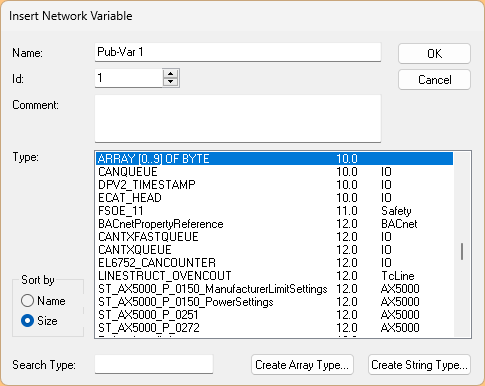This screenshot has height=386, width=485.
Task: Open Create String Type dialog
Action: [419, 365]
